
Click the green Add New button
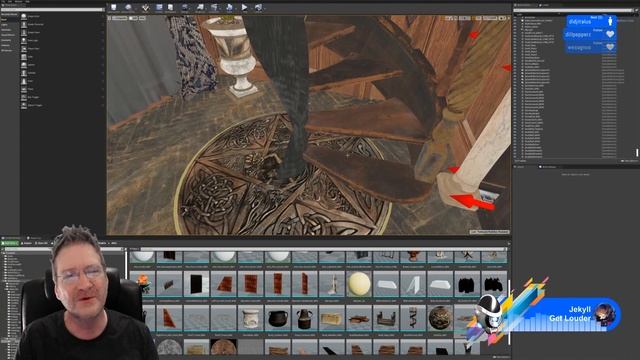[x=10, y=243]
